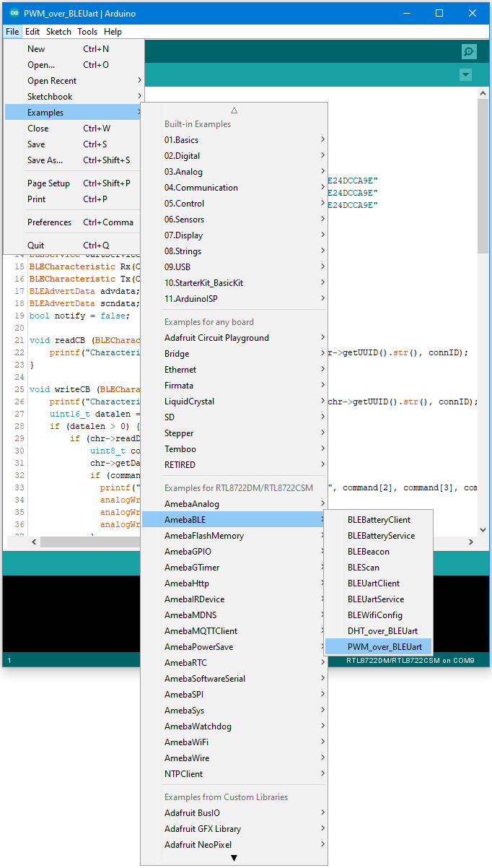Maximize the Arduino window
The height and width of the screenshot is (868, 492).
439,13
